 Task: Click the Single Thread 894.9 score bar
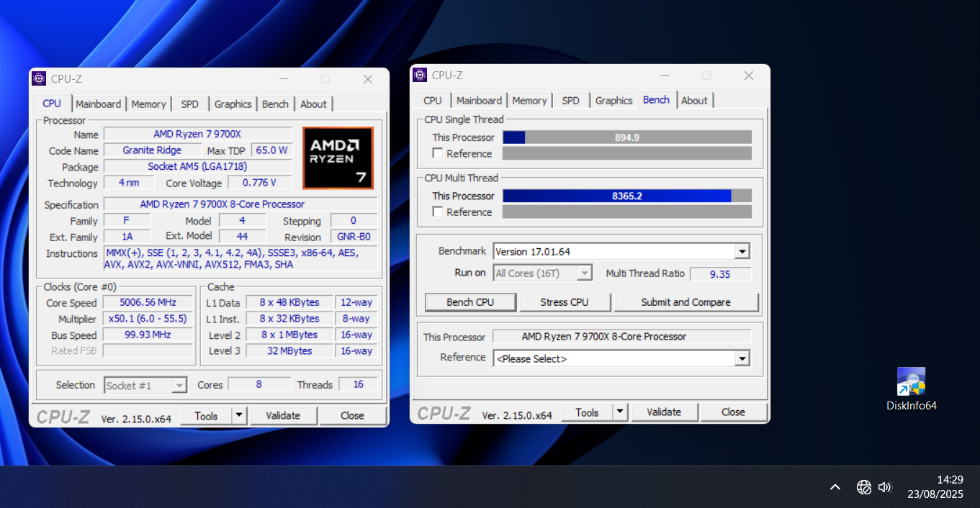pyautogui.click(x=627, y=137)
